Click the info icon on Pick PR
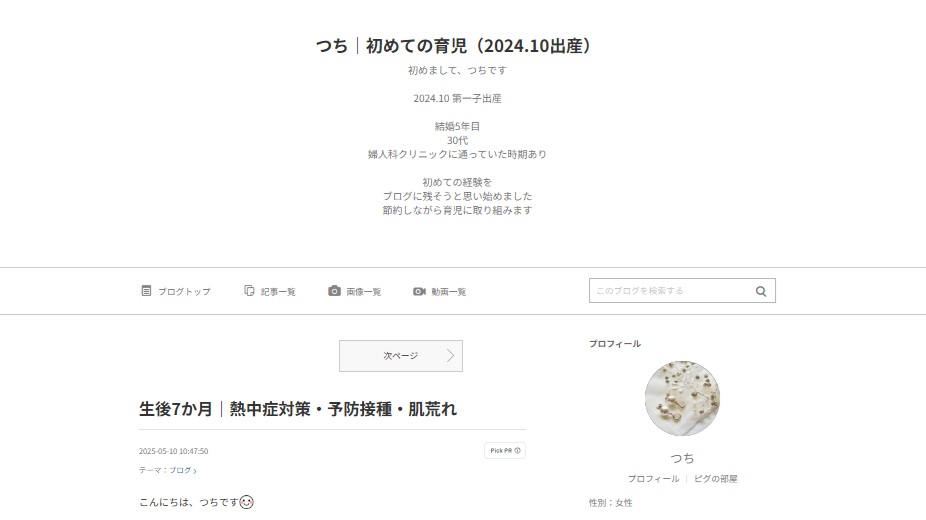926x520 pixels. tap(517, 451)
